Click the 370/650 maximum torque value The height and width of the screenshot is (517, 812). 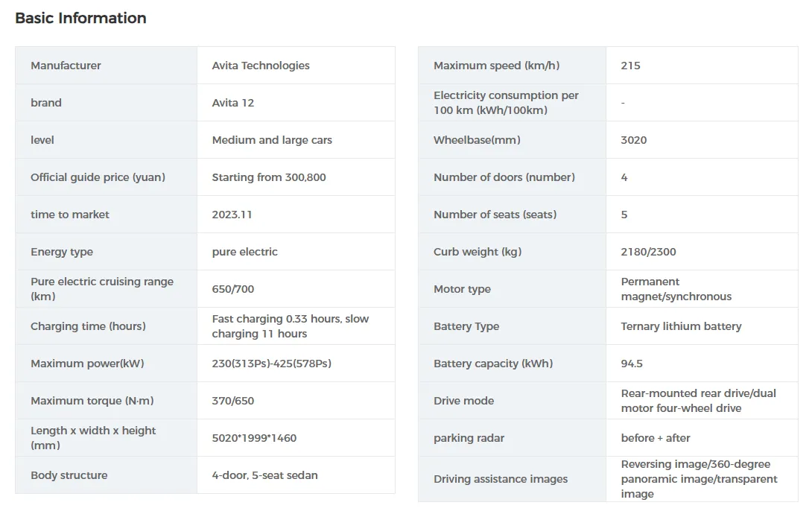coord(232,401)
